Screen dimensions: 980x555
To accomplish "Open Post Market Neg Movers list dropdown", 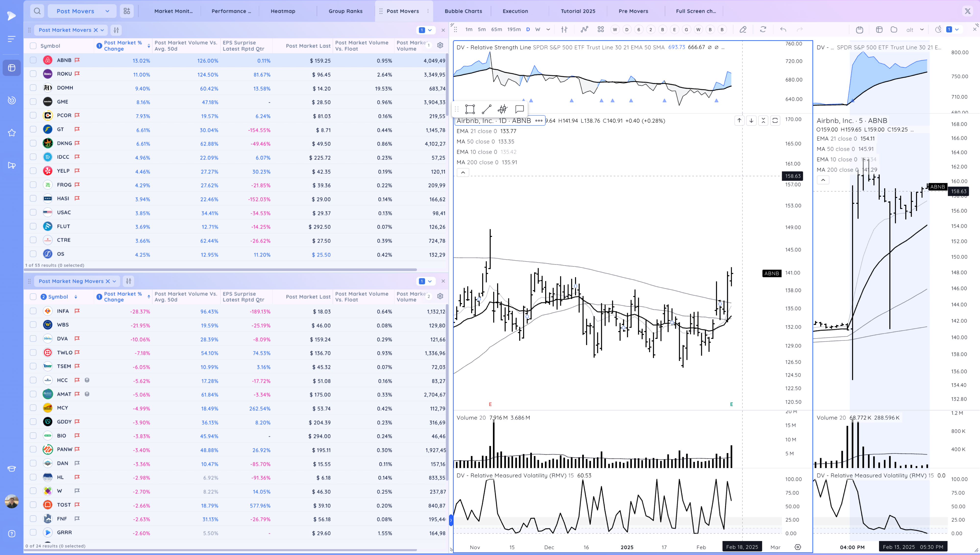I will [114, 281].
